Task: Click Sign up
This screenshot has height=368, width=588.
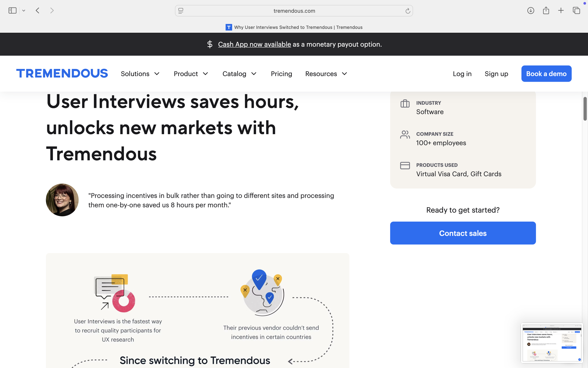Action: 496,74
